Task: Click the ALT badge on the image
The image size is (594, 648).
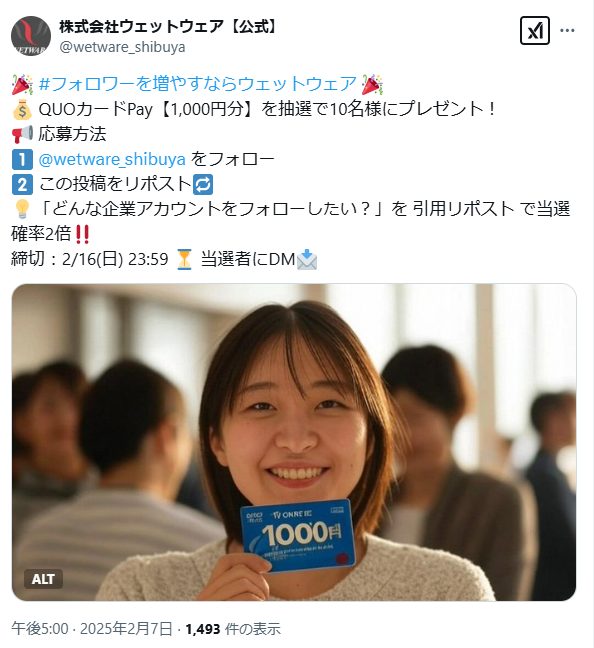Action: pos(43,579)
